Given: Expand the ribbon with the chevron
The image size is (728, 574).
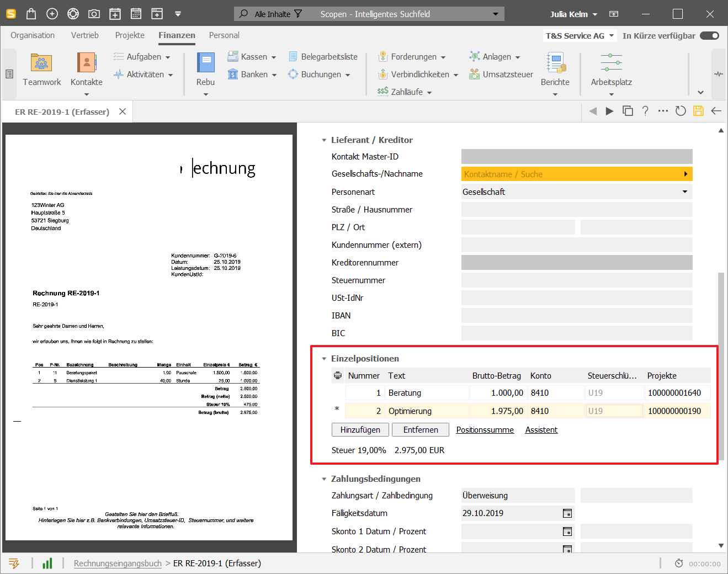Looking at the screenshot, I should [700, 92].
